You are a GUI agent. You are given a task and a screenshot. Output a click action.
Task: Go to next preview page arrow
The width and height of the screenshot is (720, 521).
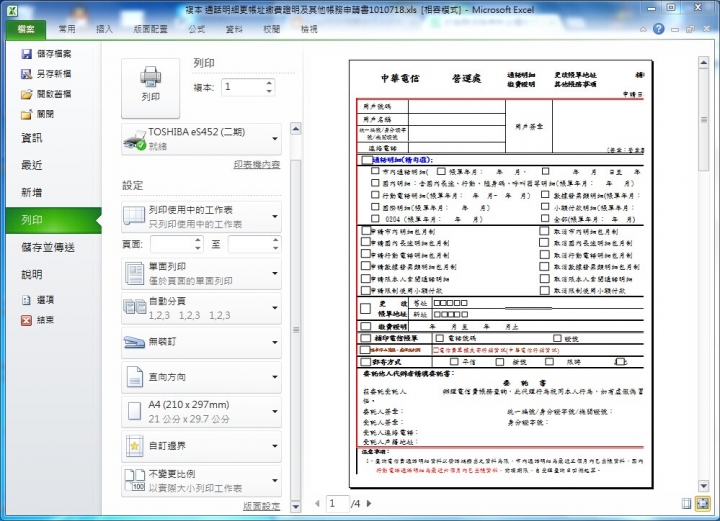369,504
